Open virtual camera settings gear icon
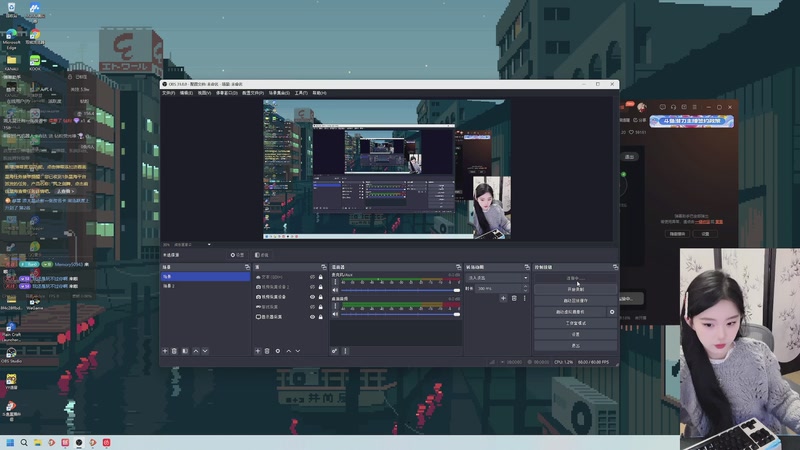The height and width of the screenshot is (450, 800). pos(612,312)
